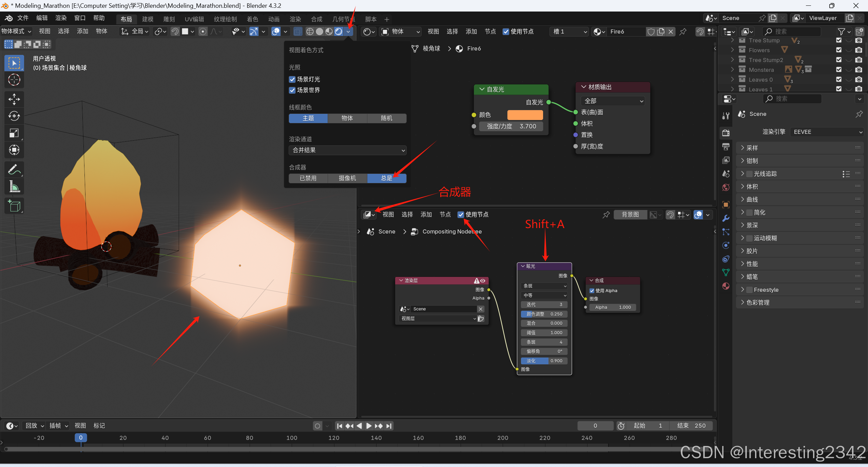Viewport: 868px width, 467px height.
Task: Switch to the UV编辑 workspace tab
Action: tap(194, 19)
